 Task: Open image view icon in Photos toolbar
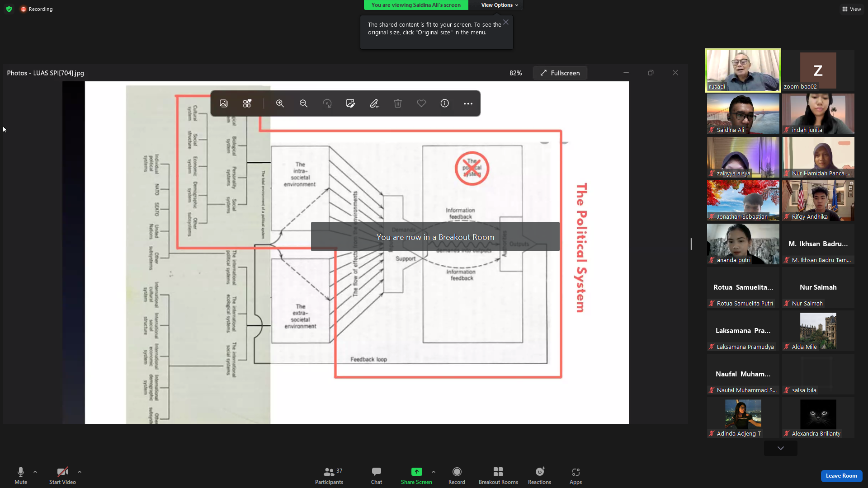tap(223, 103)
